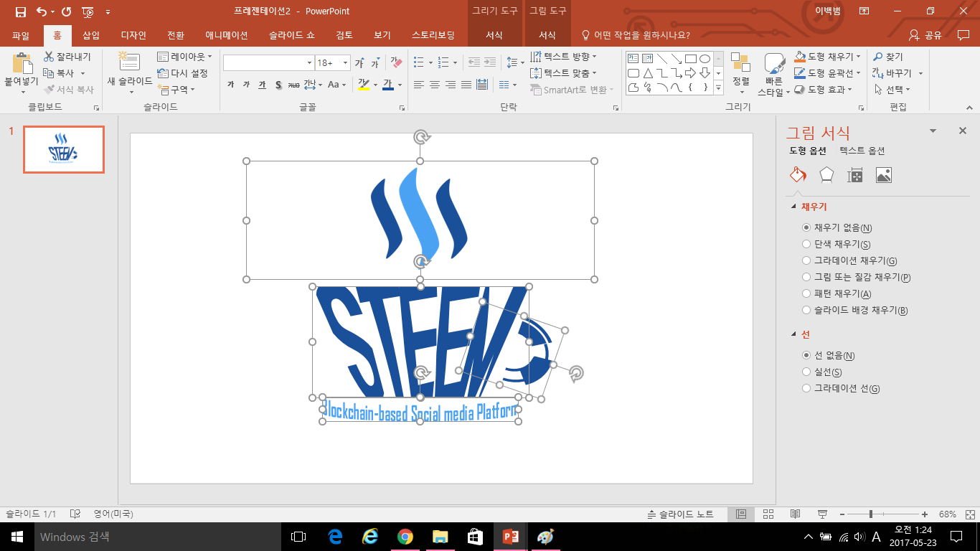Viewport: 980px width, 551px height.
Task: Click the Cut scissors button (잘라내기)
Action: 67,57
